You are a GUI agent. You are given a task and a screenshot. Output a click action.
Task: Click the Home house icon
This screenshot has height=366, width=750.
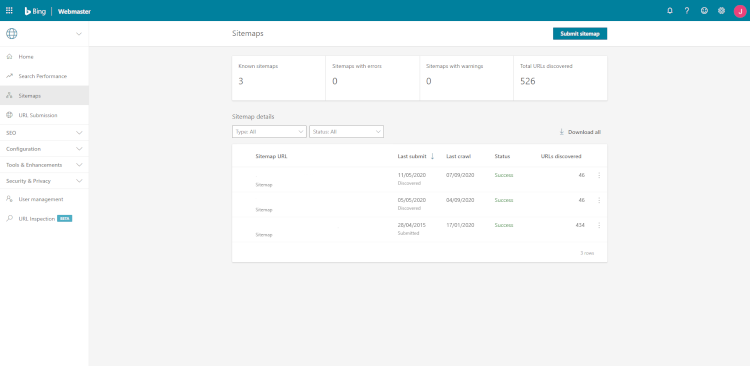pos(9,56)
